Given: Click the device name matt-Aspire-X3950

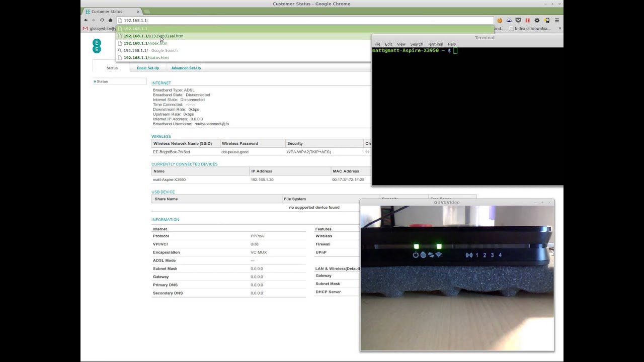Looking at the screenshot, I should click(169, 179).
